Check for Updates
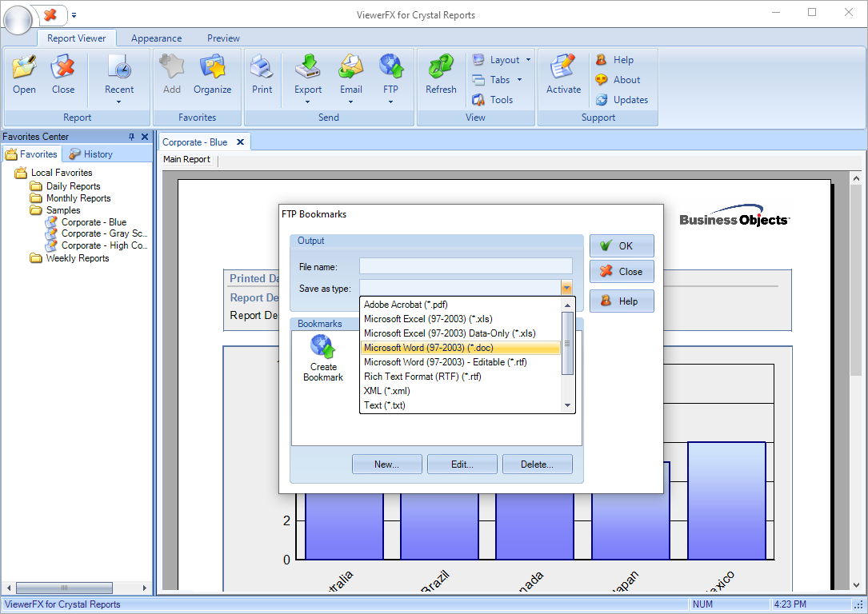This screenshot has height=614, width=868. tap(622, 100)
